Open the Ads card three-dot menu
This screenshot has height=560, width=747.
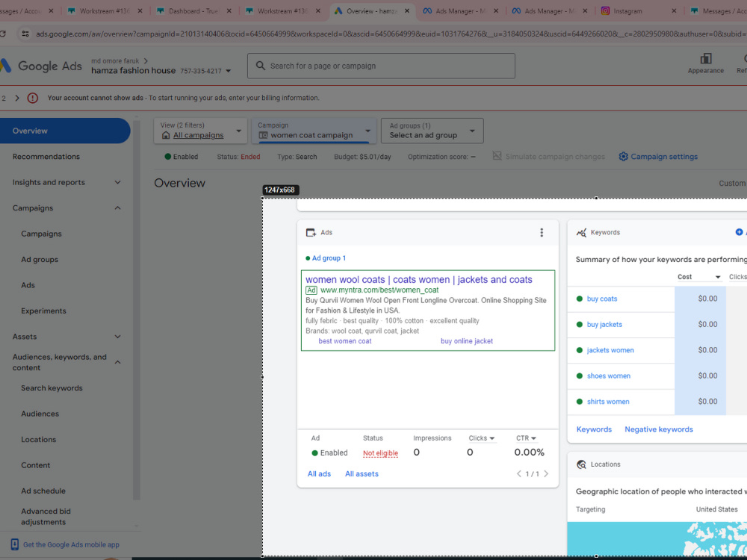[x=541, y=232]
